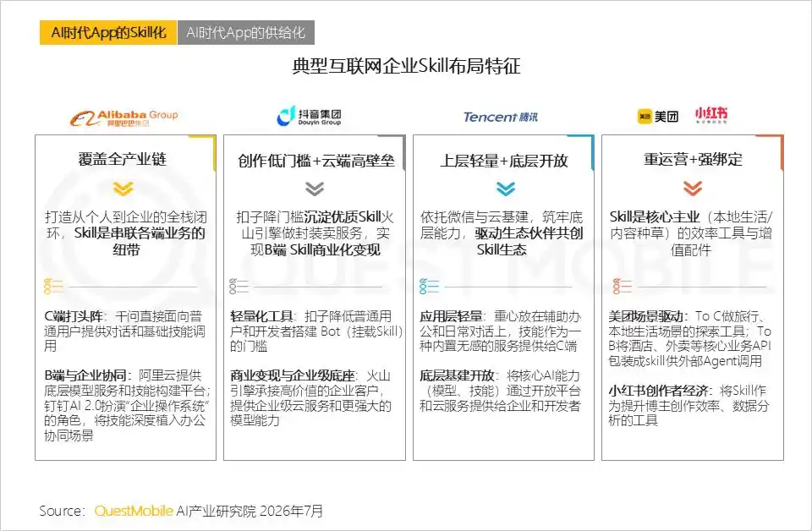Image resolution: width=812 pixels, height=531 pixels.
Task: Click blue double chevron under 上层轻量+底层开放
Action: tap(506, 189)
